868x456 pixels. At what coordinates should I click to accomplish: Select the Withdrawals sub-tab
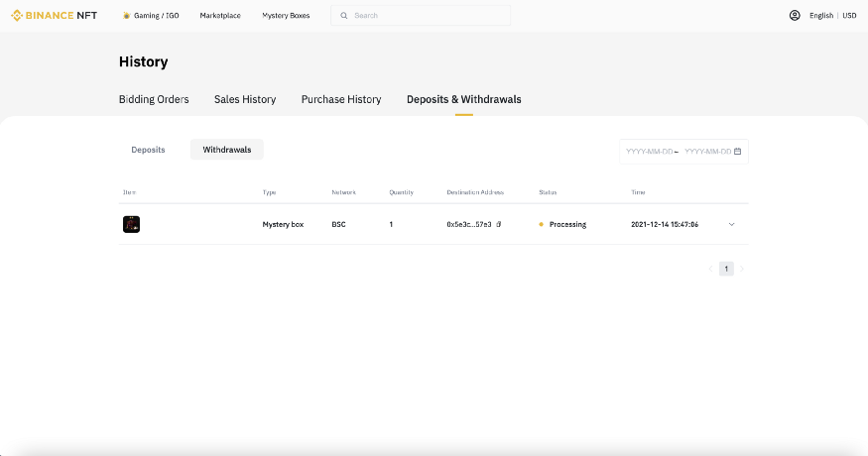pyautogui.click(x=227, y=150)
